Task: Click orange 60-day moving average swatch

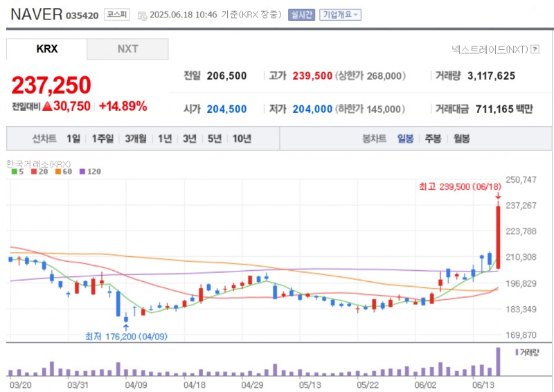Action: 58,172
